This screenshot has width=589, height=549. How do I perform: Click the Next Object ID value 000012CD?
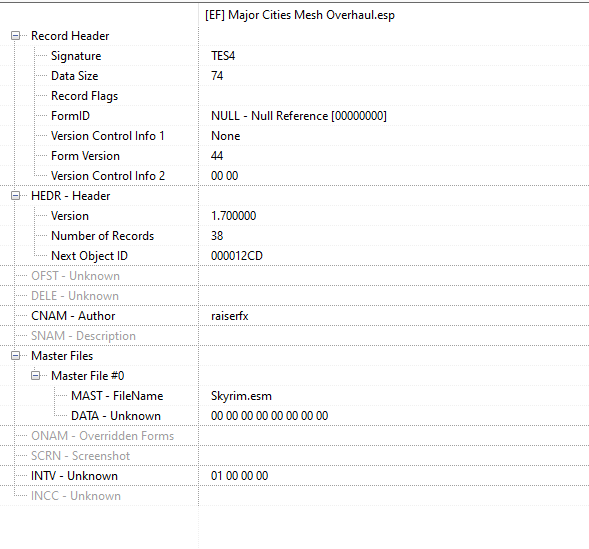237,256
